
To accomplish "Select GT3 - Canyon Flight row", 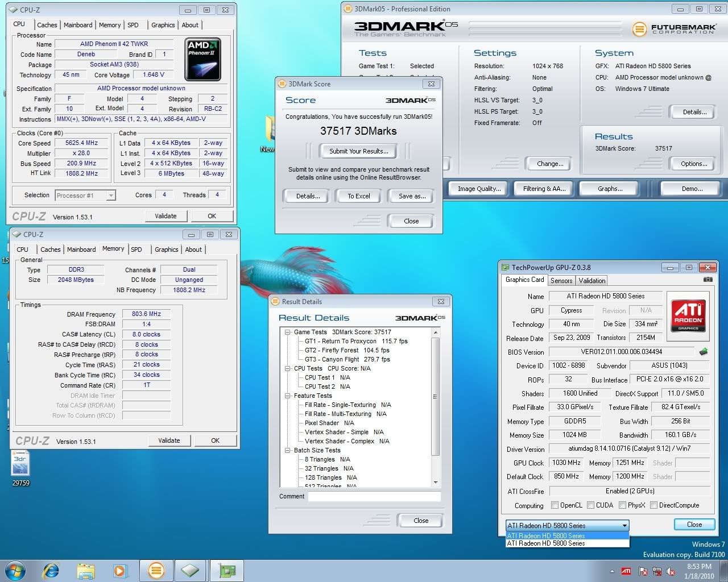I will coord(347,359).
